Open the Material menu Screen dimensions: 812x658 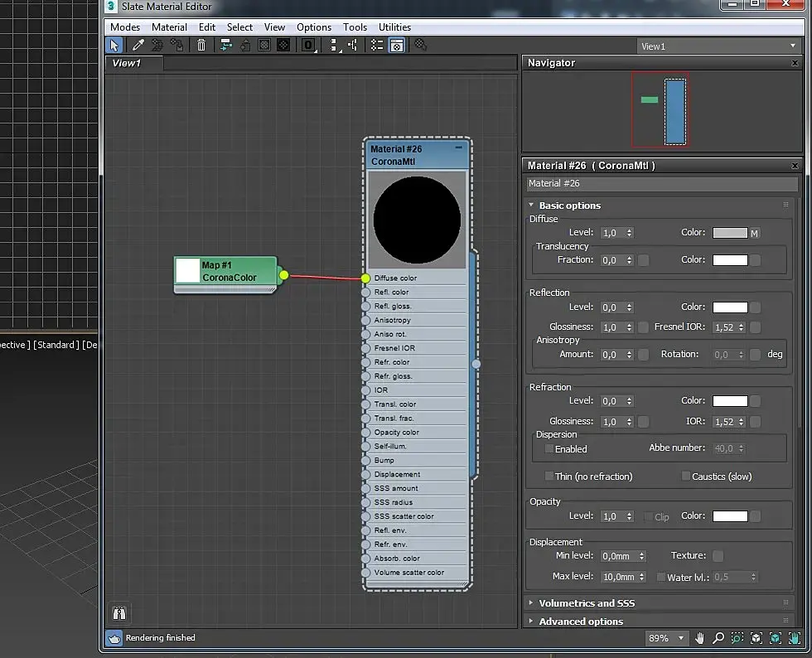(169, 27)
